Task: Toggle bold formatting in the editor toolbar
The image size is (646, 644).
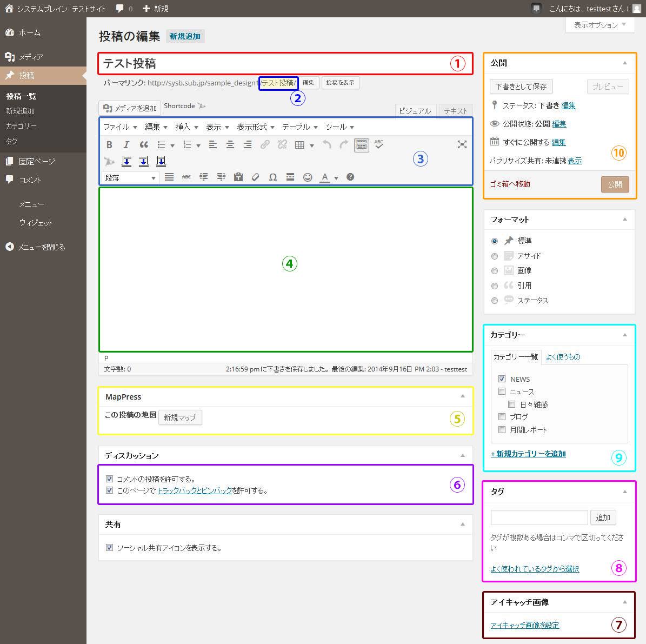Action: tap(109, 145)
